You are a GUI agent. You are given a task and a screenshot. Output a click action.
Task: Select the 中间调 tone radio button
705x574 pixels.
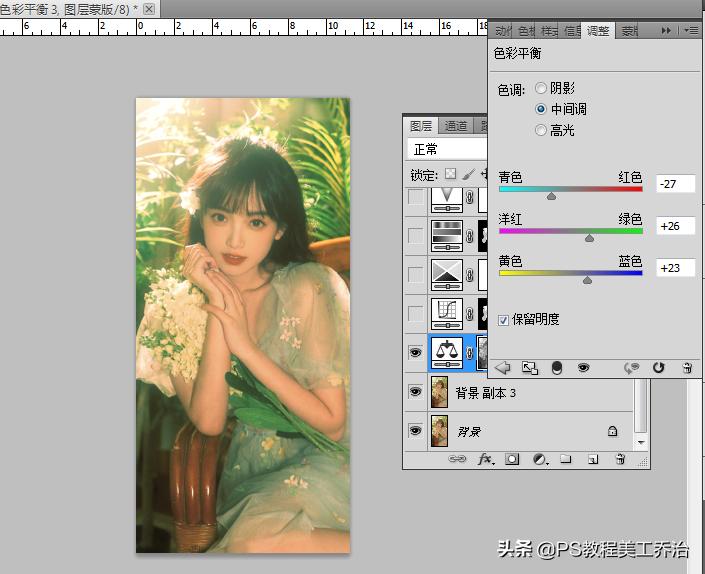click(541, 109)
